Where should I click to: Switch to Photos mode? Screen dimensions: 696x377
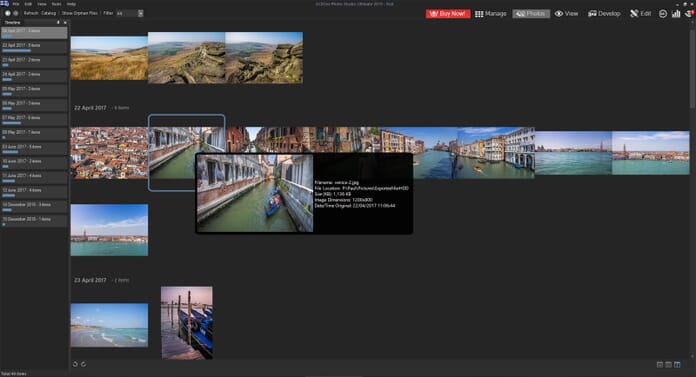tap(531, 14)
